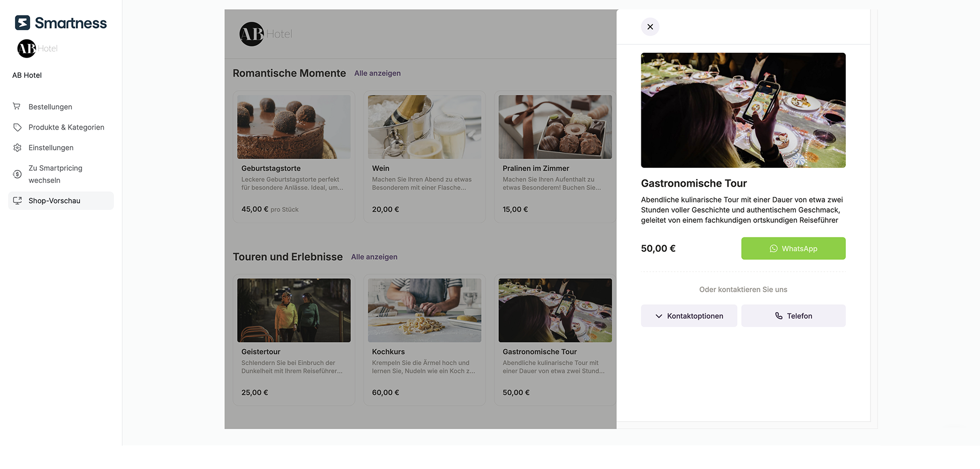Click the WhatsApp icon inside the green button

774,248
